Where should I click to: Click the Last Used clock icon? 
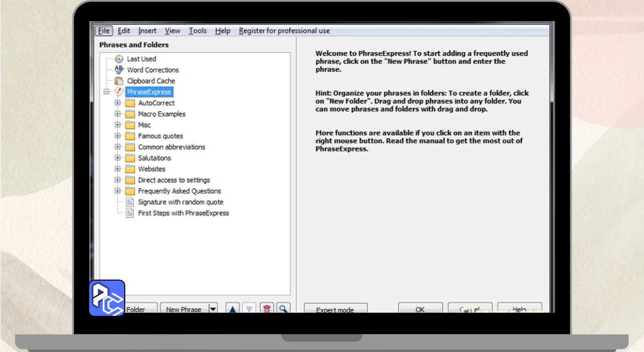[x=119, y=59]
